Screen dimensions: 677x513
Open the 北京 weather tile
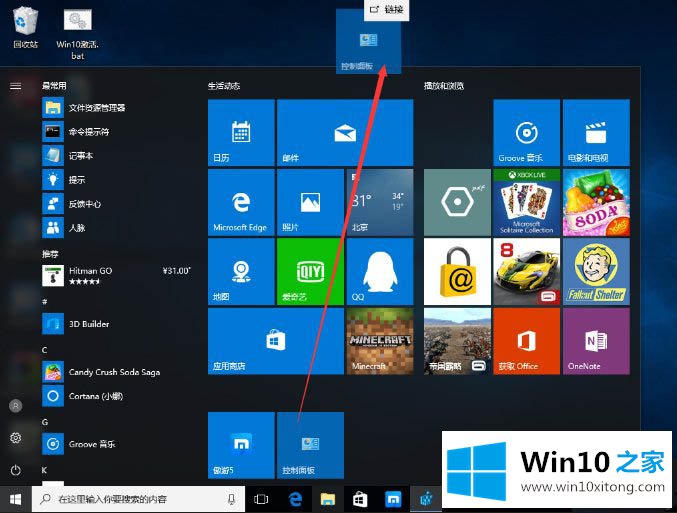pos(380,202)
